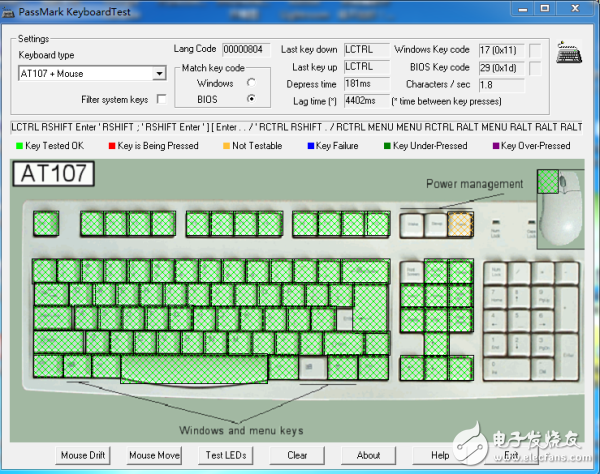Click the purple Key Over-Pressed legend swatch
Screen dimensions: 600x474
click(496, 146)
